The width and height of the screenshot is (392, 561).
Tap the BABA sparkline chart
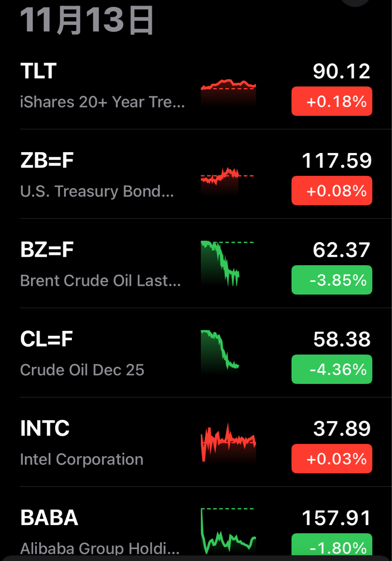coord(228,530)
